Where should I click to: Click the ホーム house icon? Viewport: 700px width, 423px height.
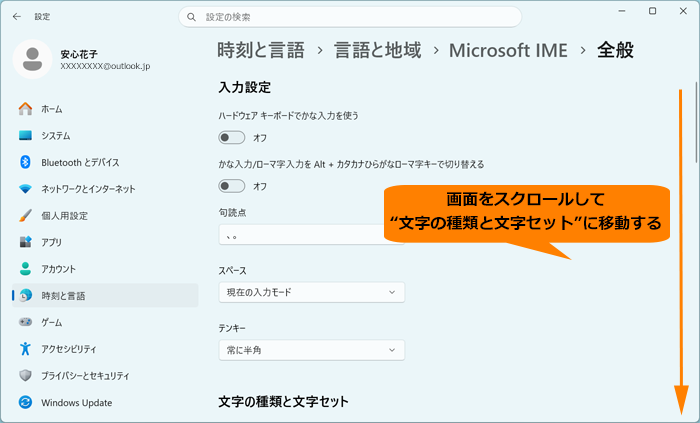[x=25, y=109]
